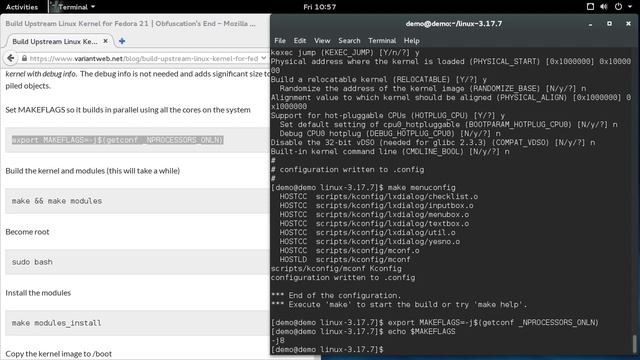
Task: Open the Terminal menu in terminal menubar
Action: point(382,41)
